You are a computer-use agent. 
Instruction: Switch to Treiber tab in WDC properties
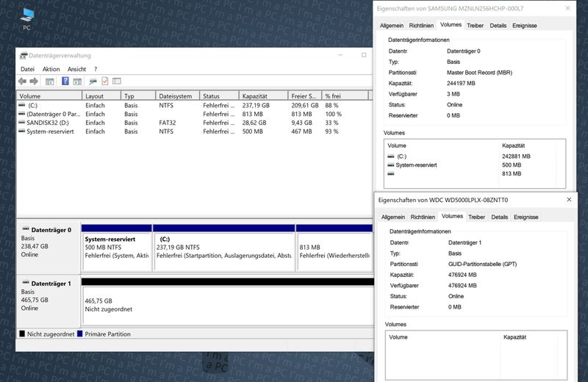tap(476, 217)
